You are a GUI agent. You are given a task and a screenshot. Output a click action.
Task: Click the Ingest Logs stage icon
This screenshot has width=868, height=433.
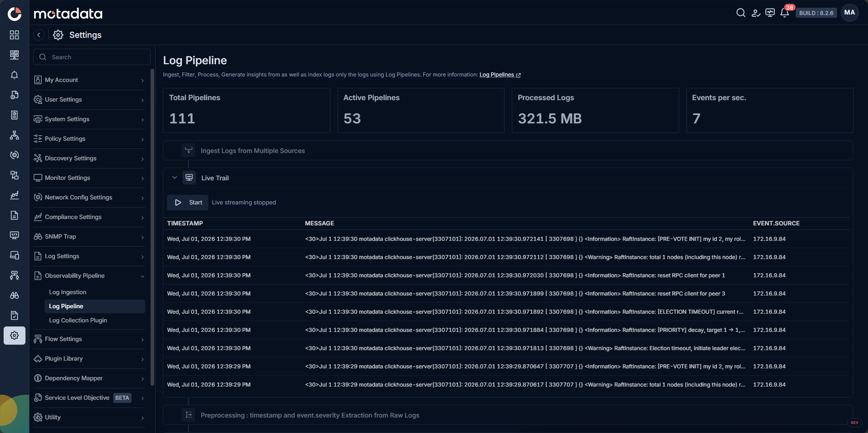[x=188, y=150]
